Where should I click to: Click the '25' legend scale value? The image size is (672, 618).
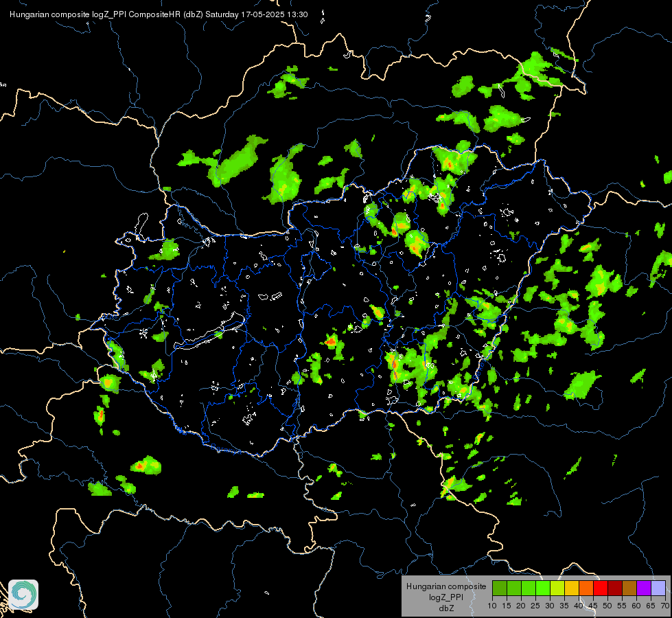(535, 606)
